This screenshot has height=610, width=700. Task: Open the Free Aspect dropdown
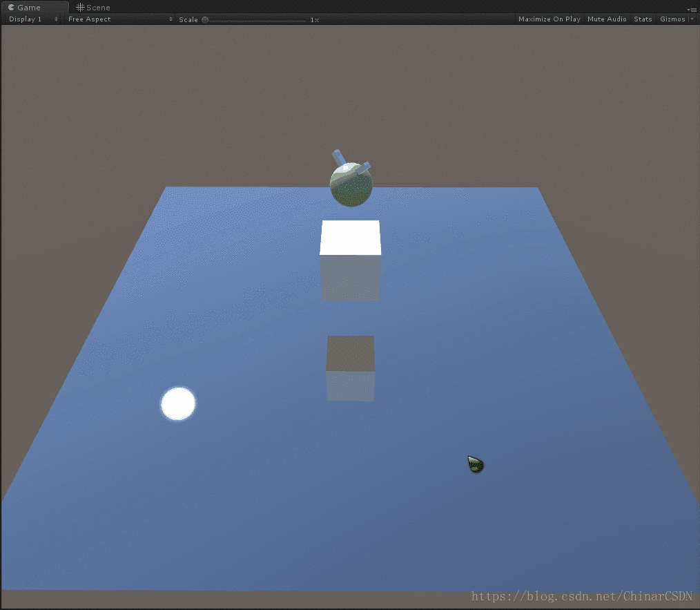(x=119, y=19)
